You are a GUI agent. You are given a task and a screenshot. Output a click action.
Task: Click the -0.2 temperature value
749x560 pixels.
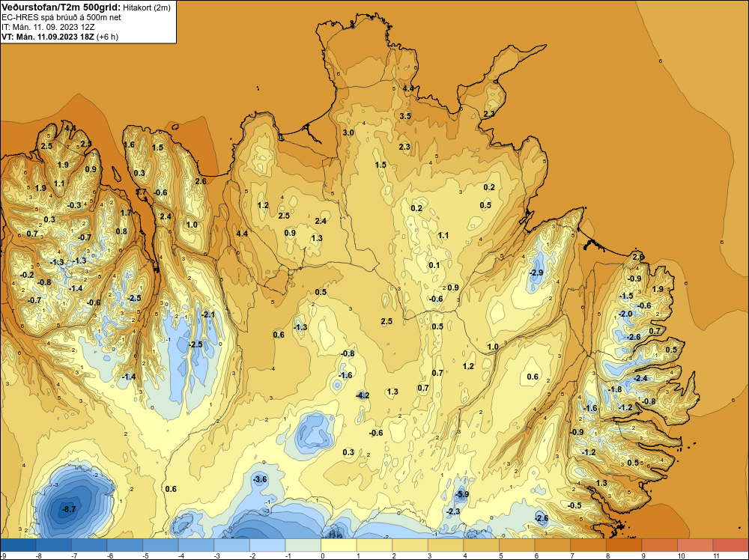pyautogui.click(x=27, y=275)
